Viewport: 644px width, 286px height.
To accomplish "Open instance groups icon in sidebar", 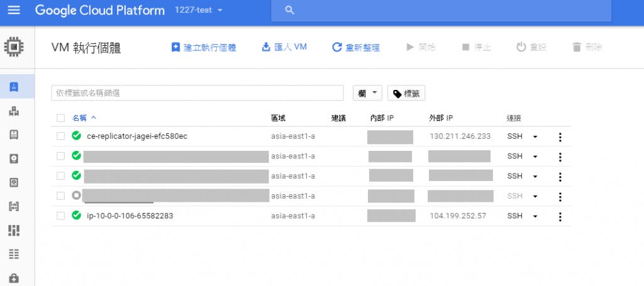I will 14,111.
